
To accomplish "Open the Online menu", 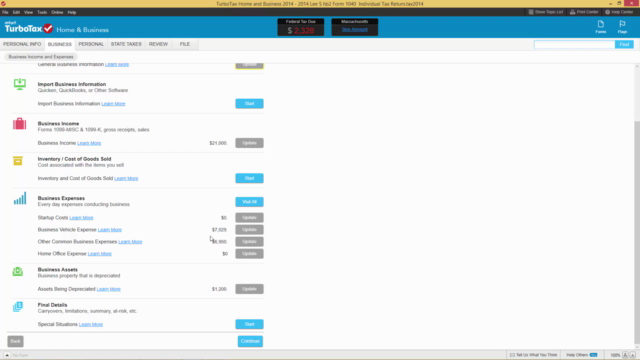I will [x=57, y=12].
